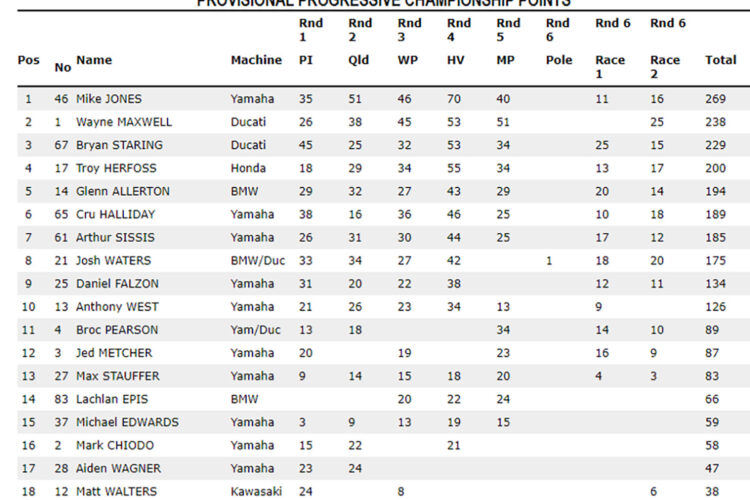Select Aiden WAGNER row name
The width and height of the screenshot is (750, 500).
[118, 468]
